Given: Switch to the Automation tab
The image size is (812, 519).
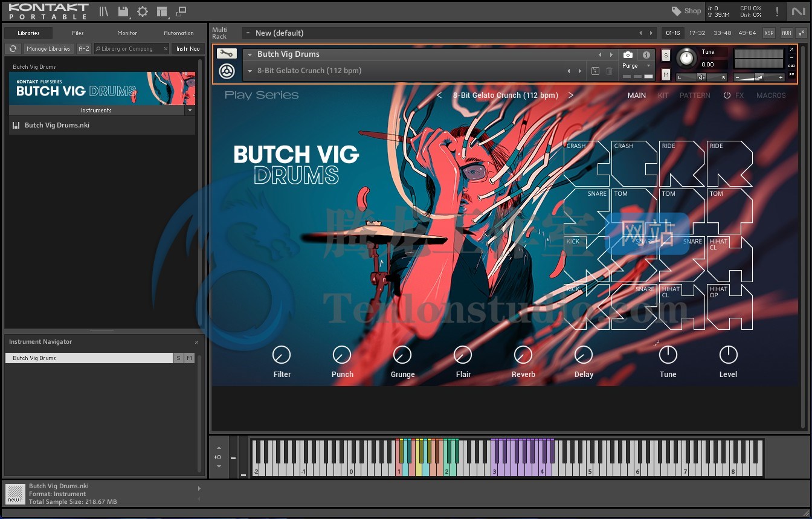Looking at the screenshot, I should 179,33.
